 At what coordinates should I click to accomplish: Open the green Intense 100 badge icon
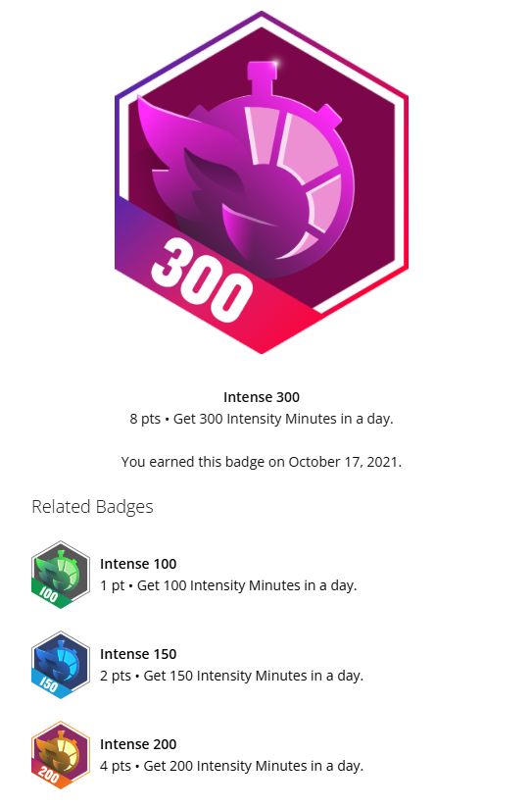(61, 575)
